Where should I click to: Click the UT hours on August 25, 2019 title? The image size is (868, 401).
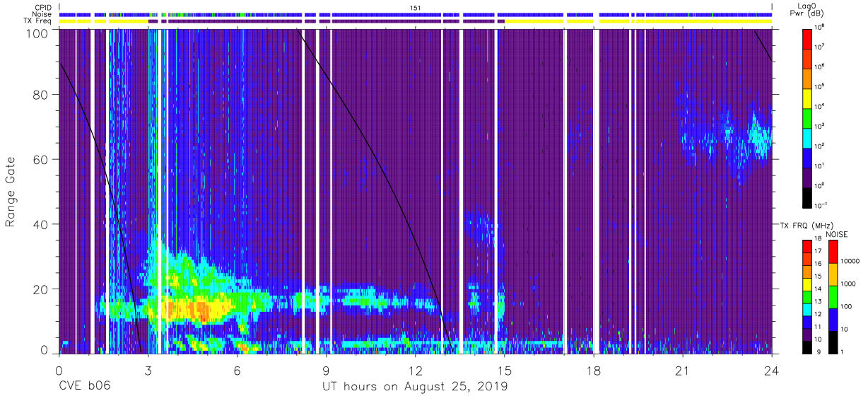414,387
